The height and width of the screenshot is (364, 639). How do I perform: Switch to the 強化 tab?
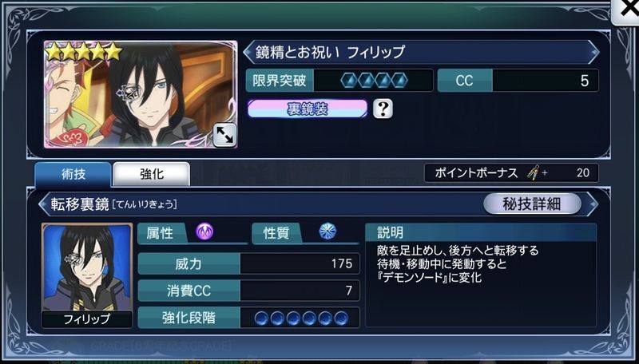(151, 175)
